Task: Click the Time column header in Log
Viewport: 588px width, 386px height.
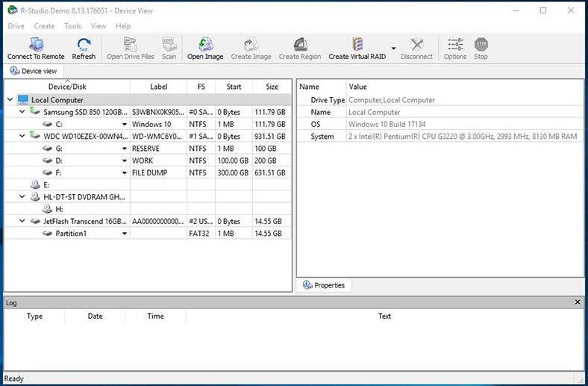Action: tap(156, 317)
